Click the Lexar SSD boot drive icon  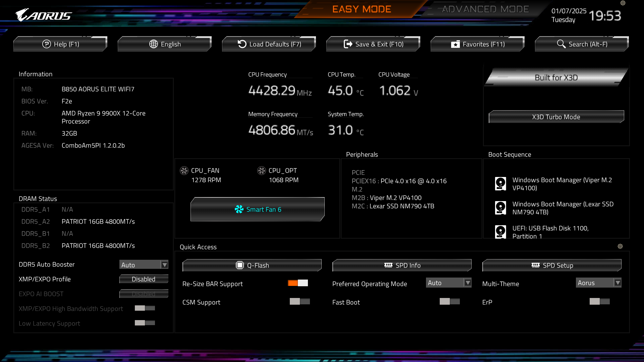[x=500, y=208]
